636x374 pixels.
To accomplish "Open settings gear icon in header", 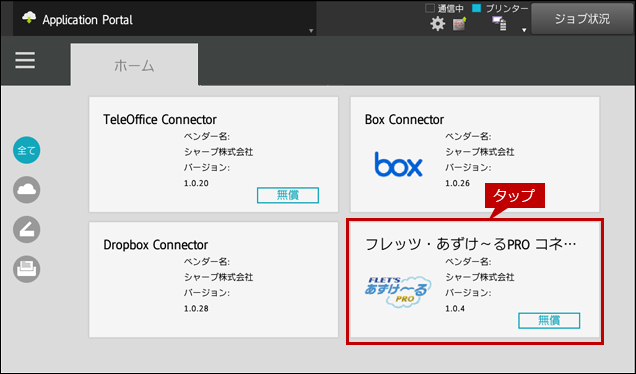I will pos(437,24).
